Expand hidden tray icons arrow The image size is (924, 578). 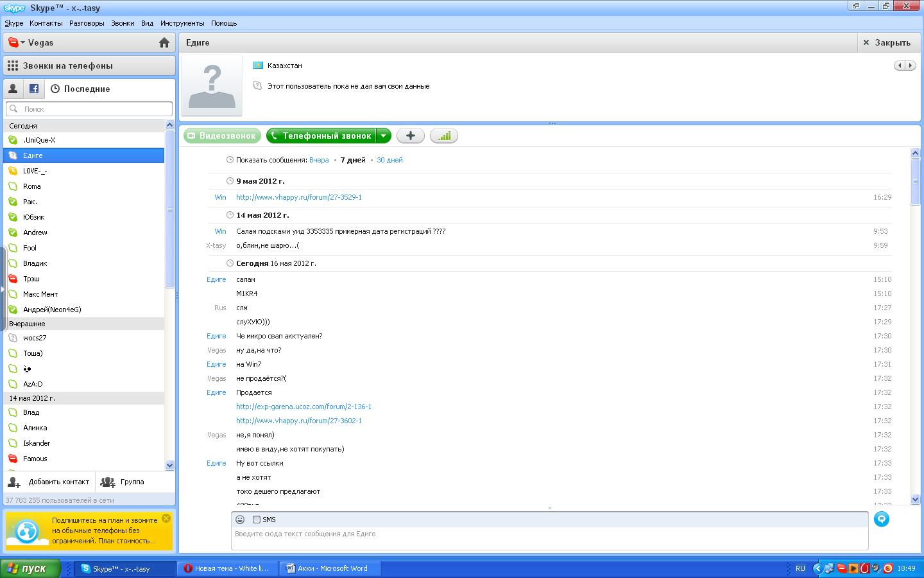[x=817, y=568]
